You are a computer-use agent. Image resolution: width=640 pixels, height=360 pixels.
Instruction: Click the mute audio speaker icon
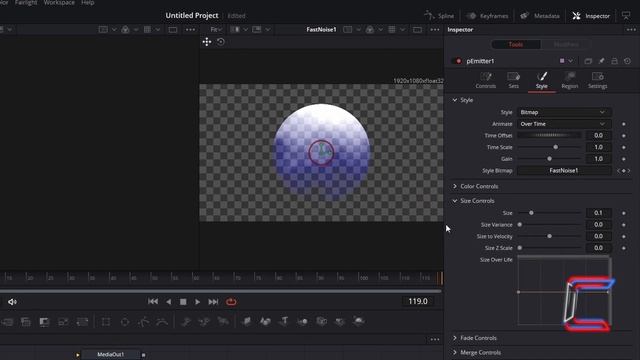pyautogui.click(x=12, y=302)
